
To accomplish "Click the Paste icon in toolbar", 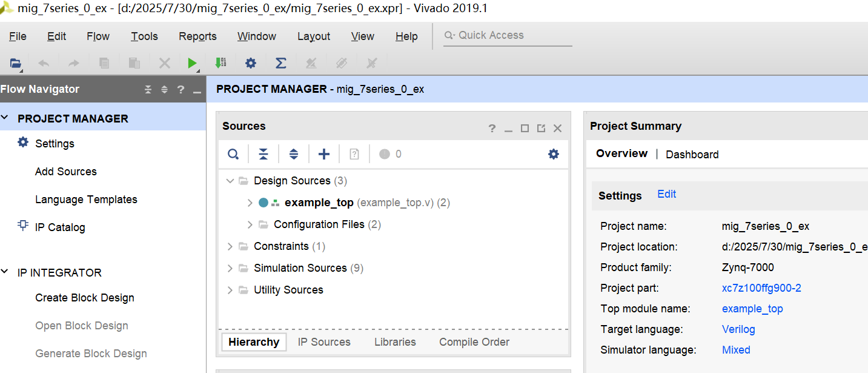I will (x=134, y=62).
